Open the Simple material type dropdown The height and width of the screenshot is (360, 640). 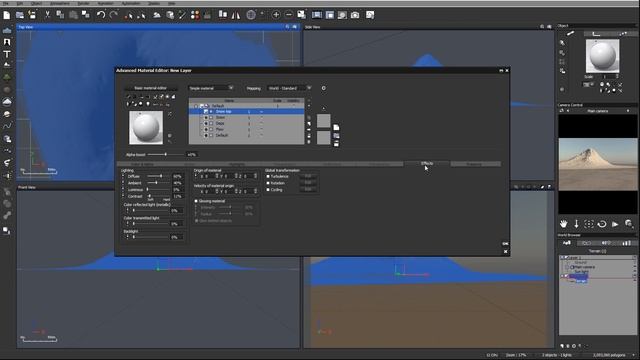pyautogui.click(x=211, y=88)
